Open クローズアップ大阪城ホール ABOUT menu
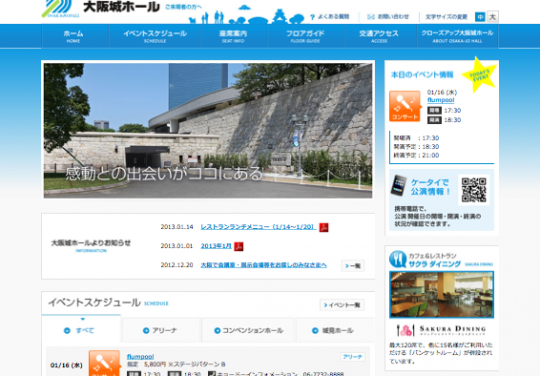 click(457, 36)
